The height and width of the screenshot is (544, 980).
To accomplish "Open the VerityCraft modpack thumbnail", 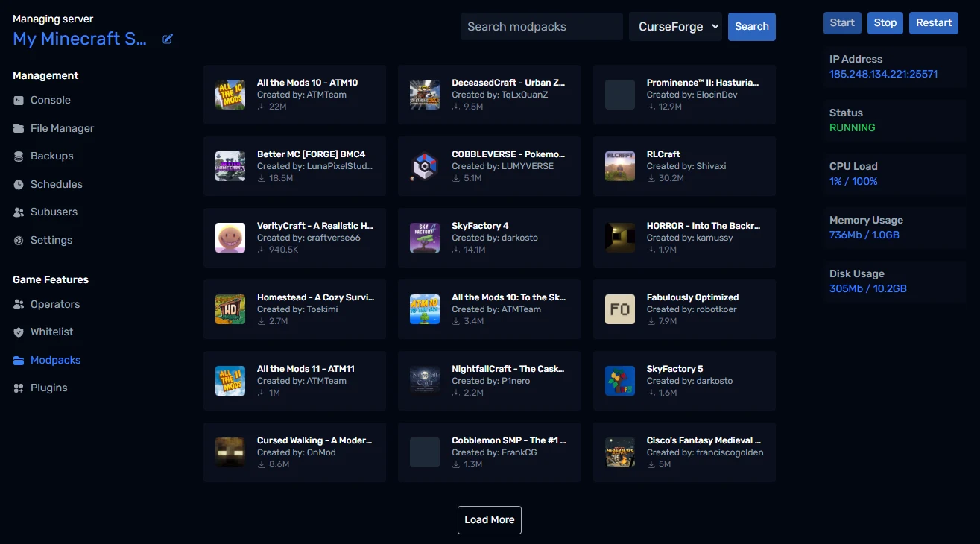I will (230, 238).
